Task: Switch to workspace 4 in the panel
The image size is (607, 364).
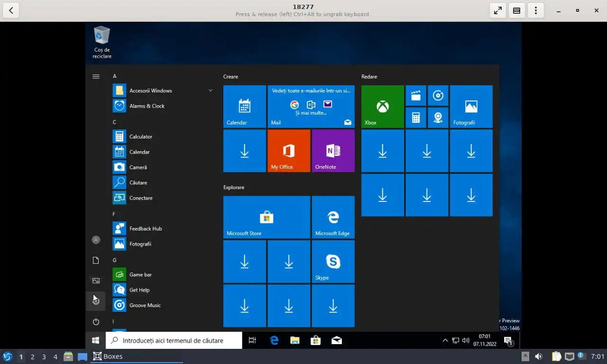Action: click(55, 357)
